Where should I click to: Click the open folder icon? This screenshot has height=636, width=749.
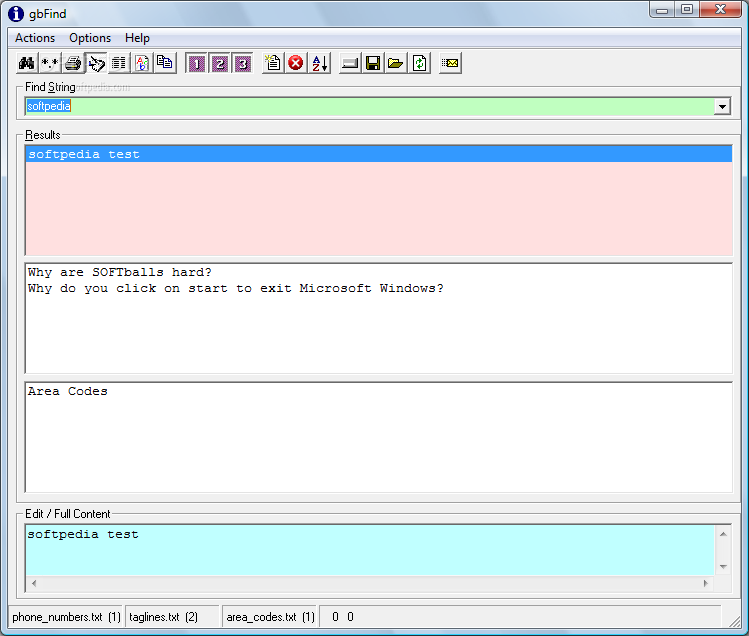click(396, 63)
